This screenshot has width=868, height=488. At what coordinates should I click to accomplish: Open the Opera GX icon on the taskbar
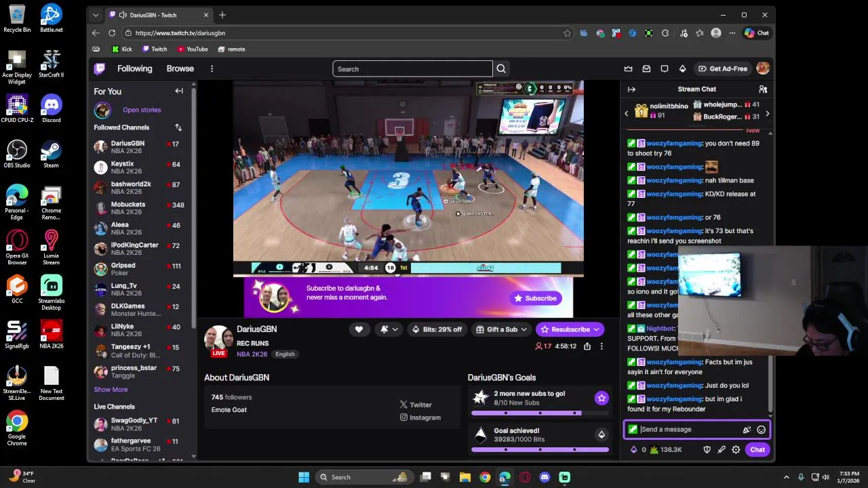coord(525,477)
